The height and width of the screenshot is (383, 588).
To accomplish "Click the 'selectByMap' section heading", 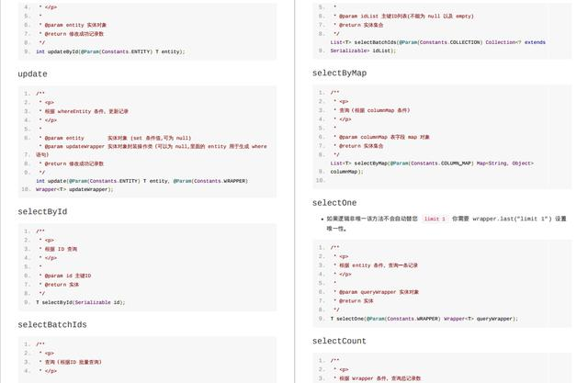I will point(339,73).
